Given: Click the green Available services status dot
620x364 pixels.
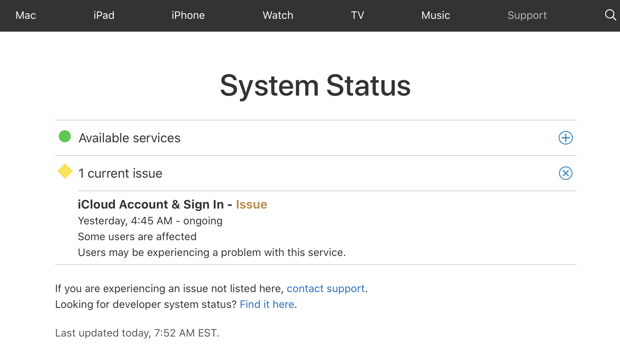Looking at the screenshot, I should (x=65, y=136).
